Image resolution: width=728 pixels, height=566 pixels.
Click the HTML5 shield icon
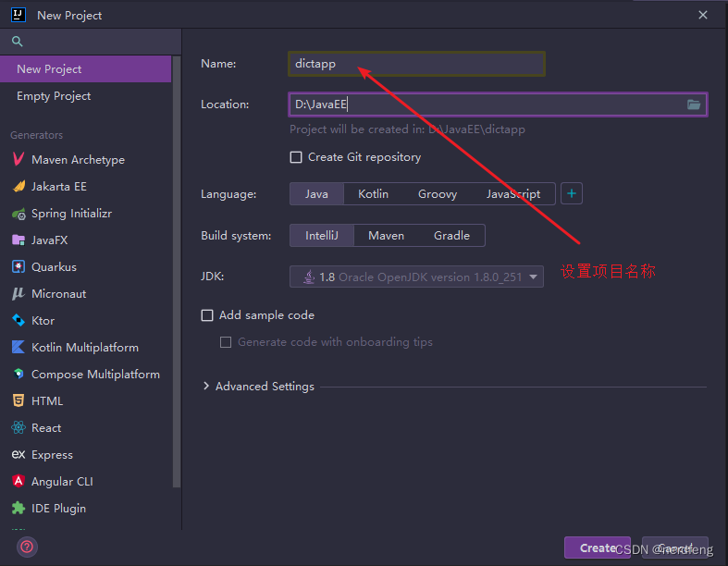point(19,400)
